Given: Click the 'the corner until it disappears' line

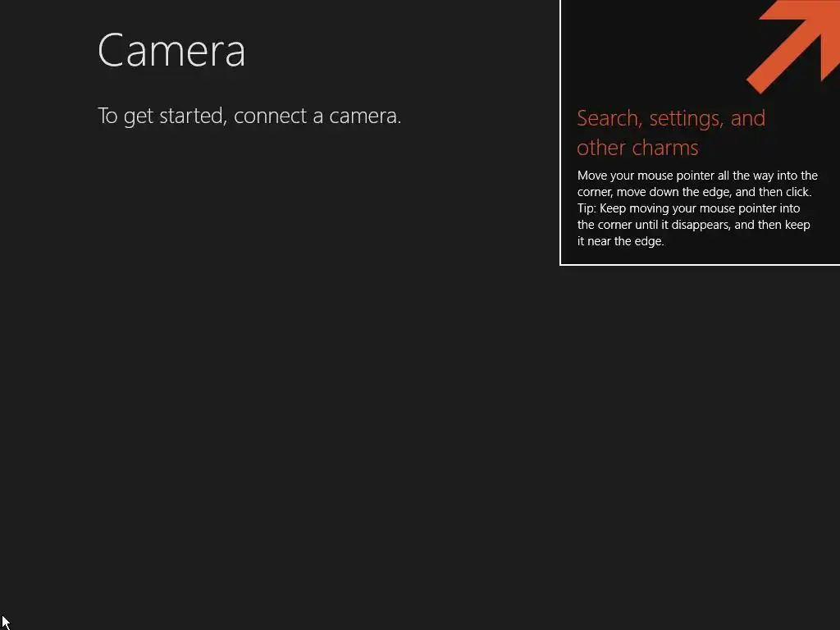Looking at the screenshot, I should pyautogui.click(x=693, y=225).
